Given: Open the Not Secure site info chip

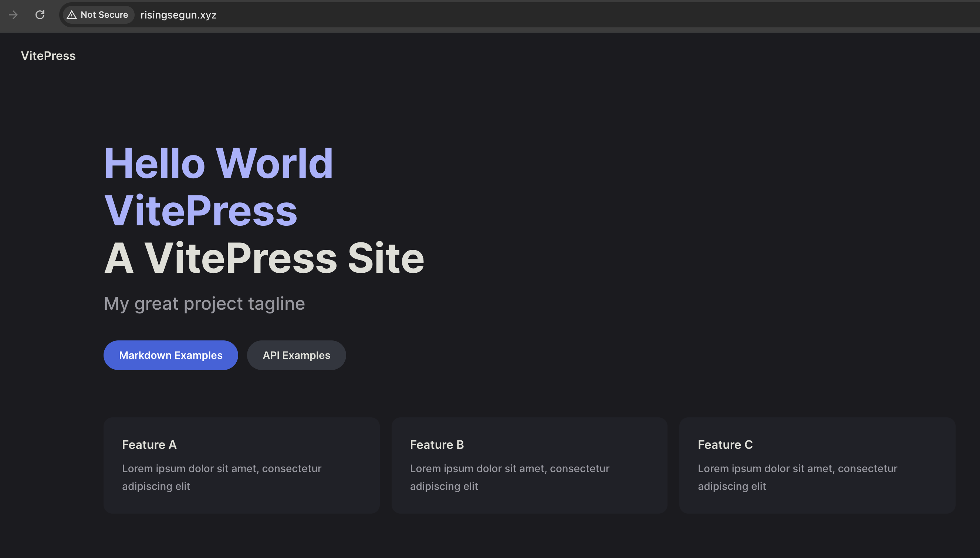Looking at the screenshot, I should (98, 15).
